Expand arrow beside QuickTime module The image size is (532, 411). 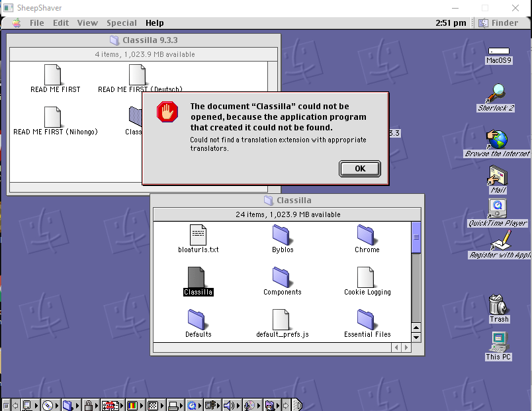tap(200, 405)
